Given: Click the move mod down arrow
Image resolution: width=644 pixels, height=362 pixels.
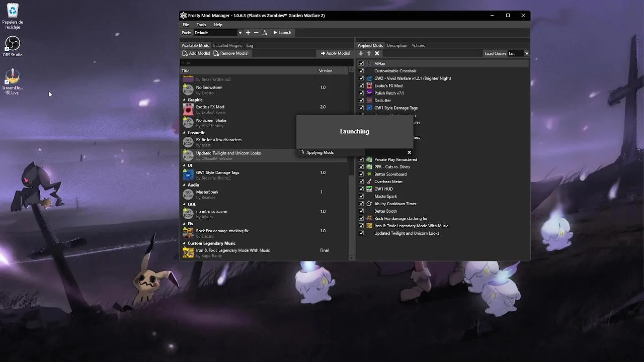Looking at the screenshot, I should tap(361, 53).
